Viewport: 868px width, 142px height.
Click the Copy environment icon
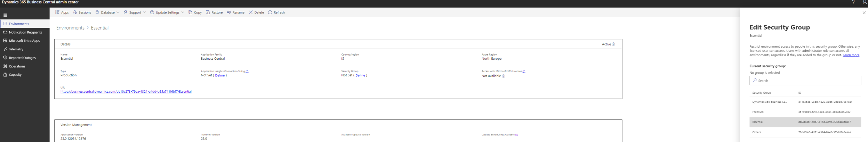(190, 12)
